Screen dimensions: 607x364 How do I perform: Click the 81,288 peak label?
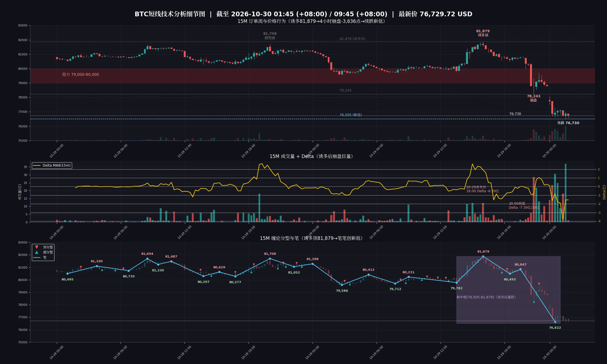click(x=312, y=259)
